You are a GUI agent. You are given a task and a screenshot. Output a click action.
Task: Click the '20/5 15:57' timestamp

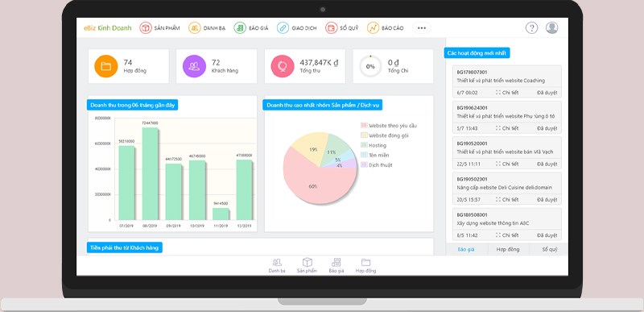(469, 200)
